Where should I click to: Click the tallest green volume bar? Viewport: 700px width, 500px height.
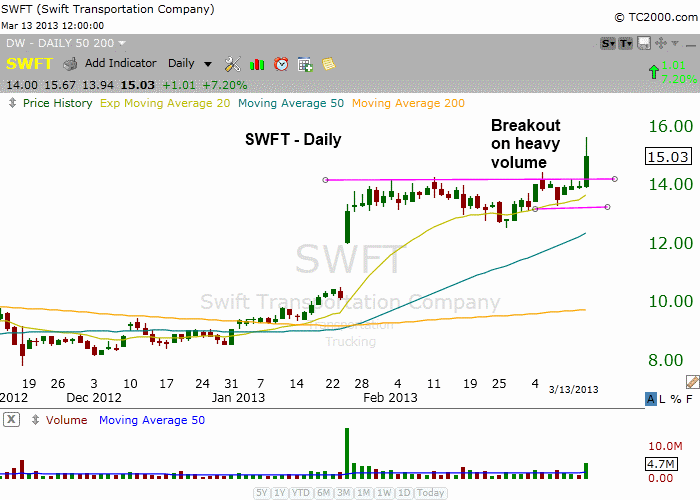(x=347, y=454)
